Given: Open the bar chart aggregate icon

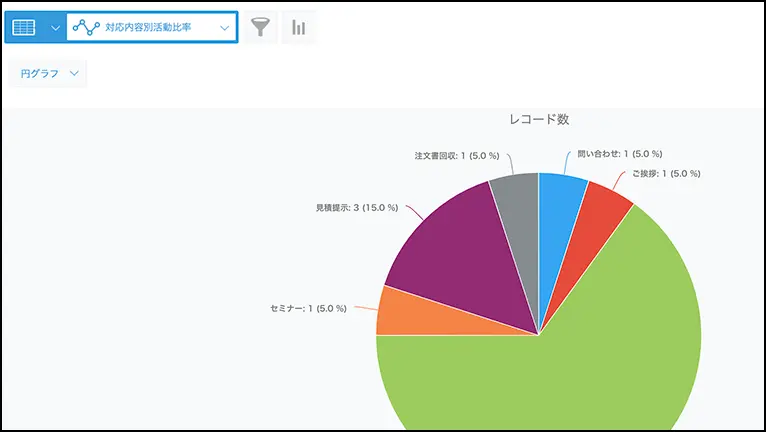Looking at the screenshot, I should point(298,28).
